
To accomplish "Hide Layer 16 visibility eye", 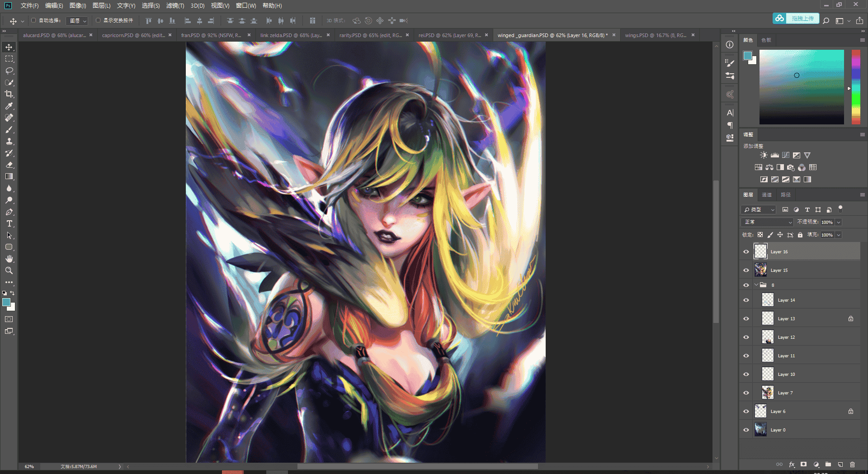I will click(746, 252).
